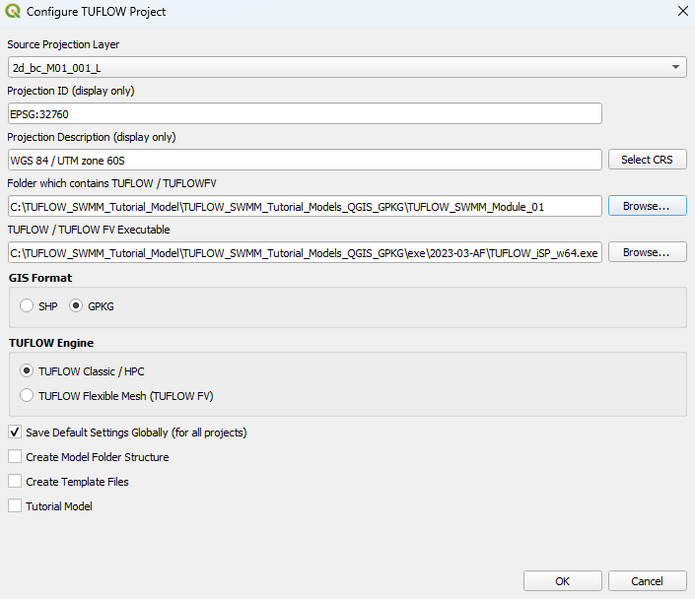Choose TUFLOW Flexible Mesh (TUFLOW FV) engine
The width and height of the screenshot is (695, 599).
pyautogui.click(x=27, y=395)
